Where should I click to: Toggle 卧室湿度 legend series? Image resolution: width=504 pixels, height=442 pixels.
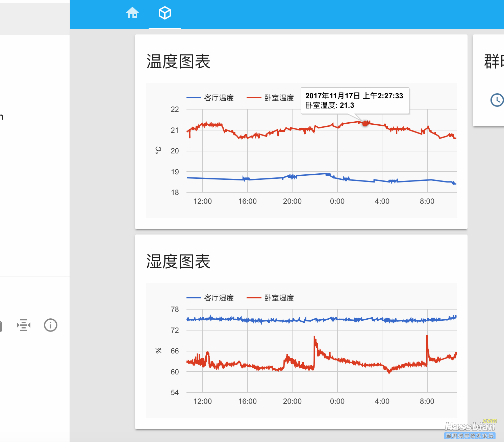(x=270, y=298)
